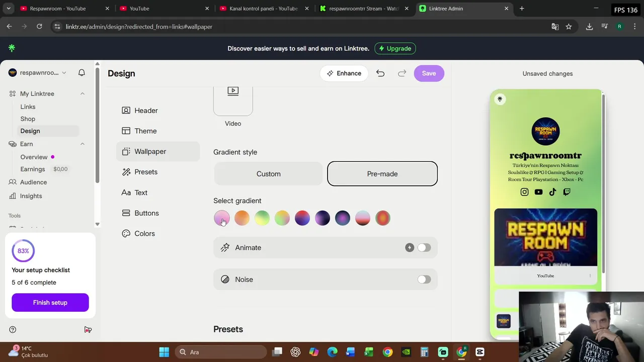
Task: Go to Shop in the sidebar
Action: [x=28, y=119]
